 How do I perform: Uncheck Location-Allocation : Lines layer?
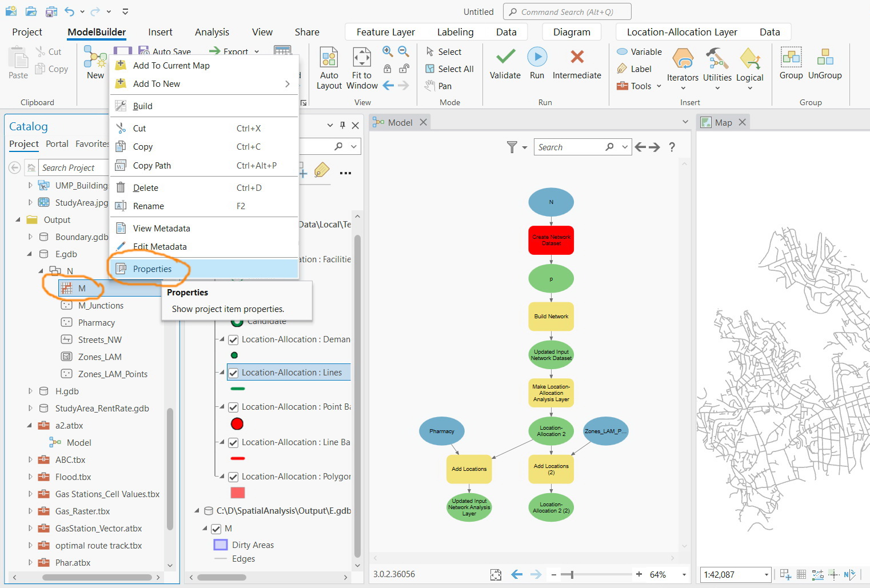pos(233,372)
